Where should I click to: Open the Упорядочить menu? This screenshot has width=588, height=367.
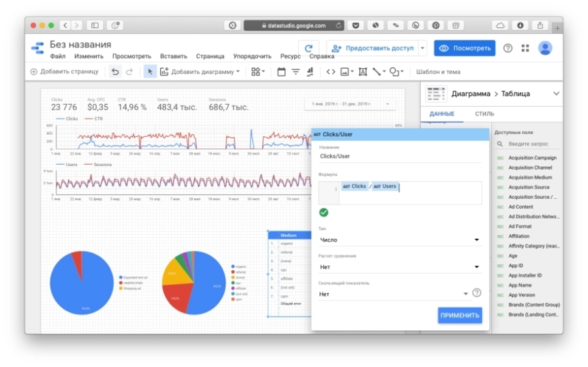(252, 56)
